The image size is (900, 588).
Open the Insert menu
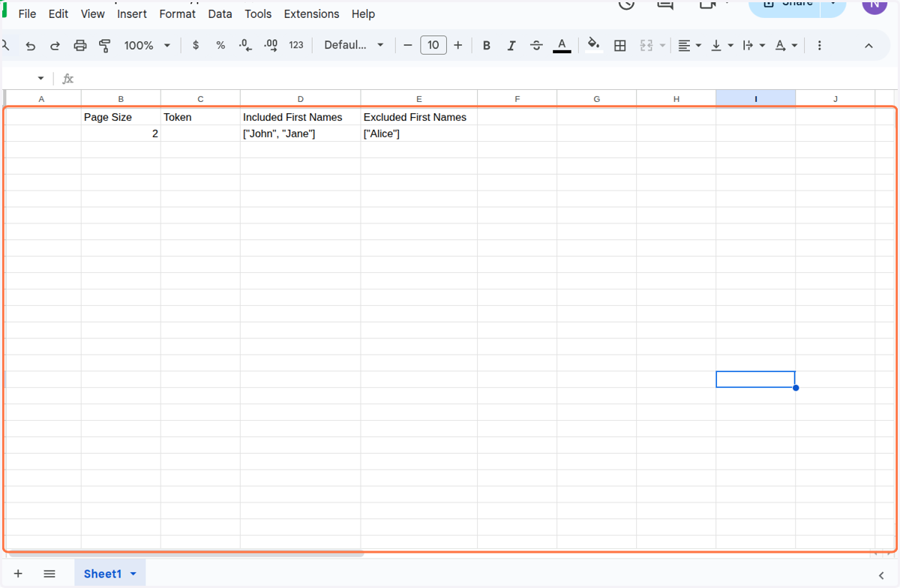[x=132, y=13]
